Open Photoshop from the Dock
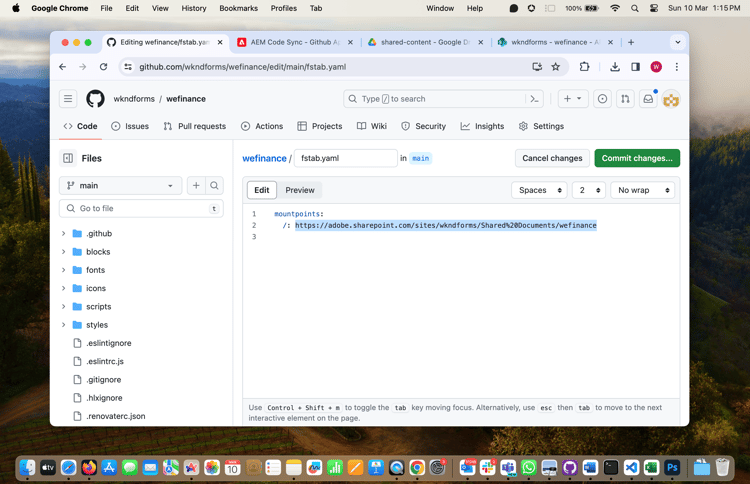Image resolution: width=750 pixels, height=484 pixels. [x=672, y=467]
